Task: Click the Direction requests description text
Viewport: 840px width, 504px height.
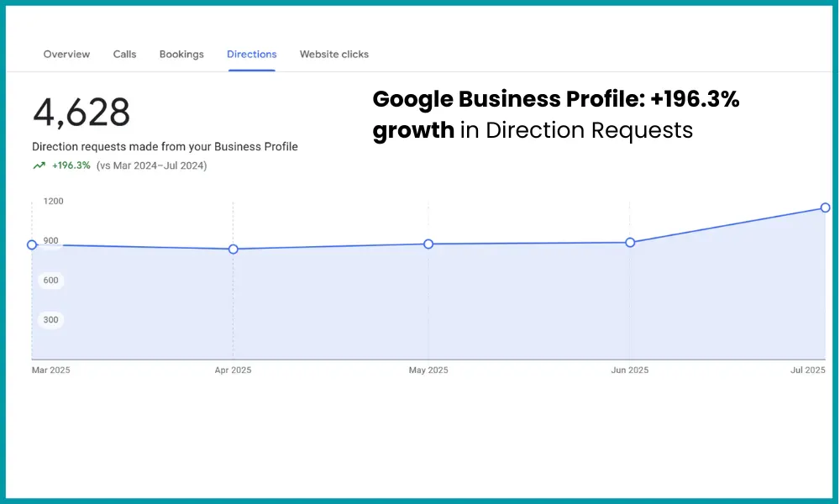Action: [165, 146]
